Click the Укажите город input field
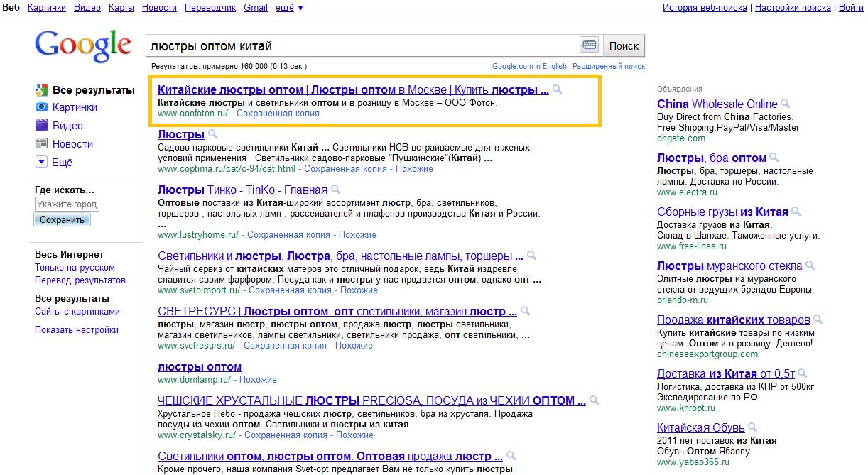Image resolution: width=868 pixels, height=475 pixels. 67,204
